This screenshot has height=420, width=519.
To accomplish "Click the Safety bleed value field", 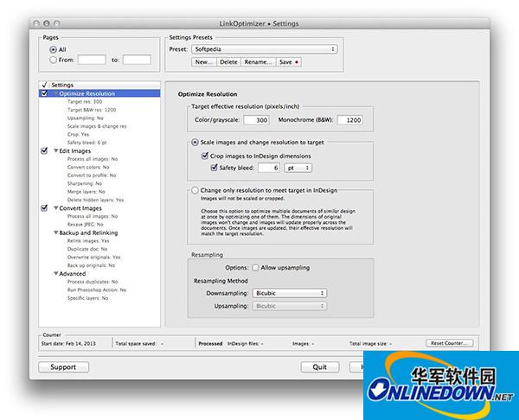I will 269,168.
